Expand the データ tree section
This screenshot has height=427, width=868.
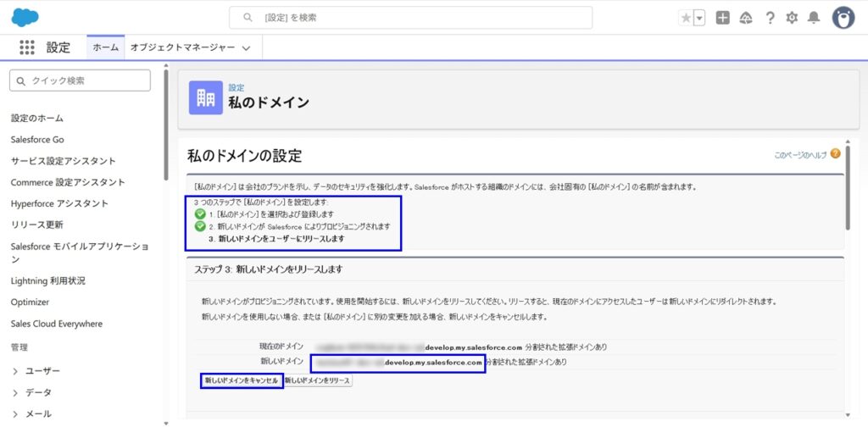point(16,392)
